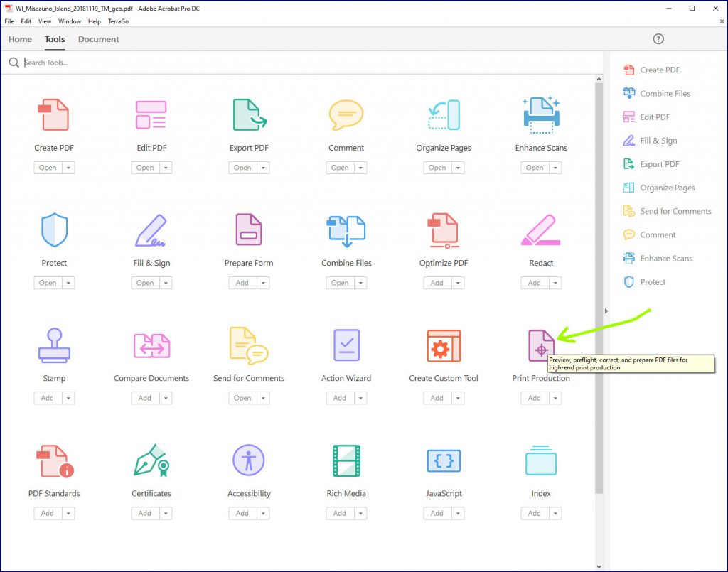Click the Certificates pen icon
The image size is (728, 572).
click(151, 460)
